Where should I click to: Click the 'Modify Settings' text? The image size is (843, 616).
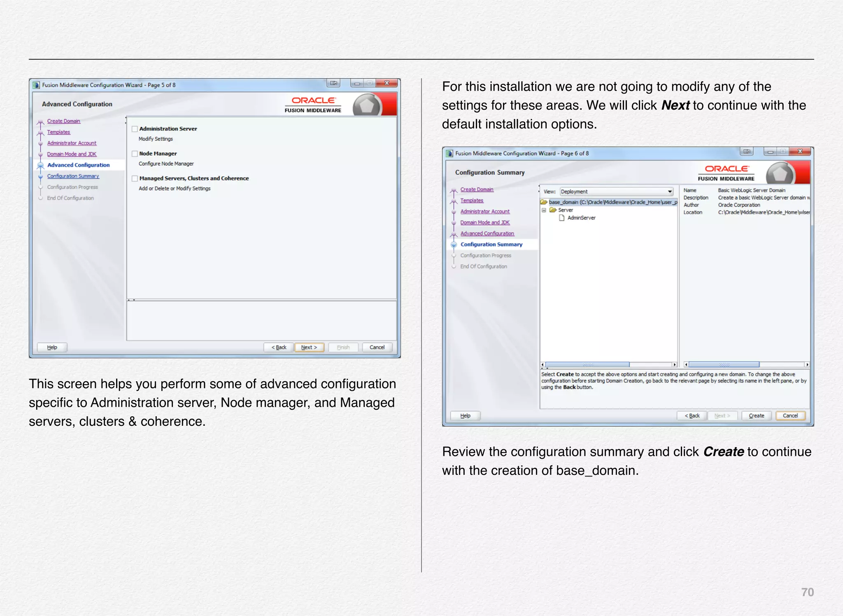pyautogui.click(x=156, y=139)
